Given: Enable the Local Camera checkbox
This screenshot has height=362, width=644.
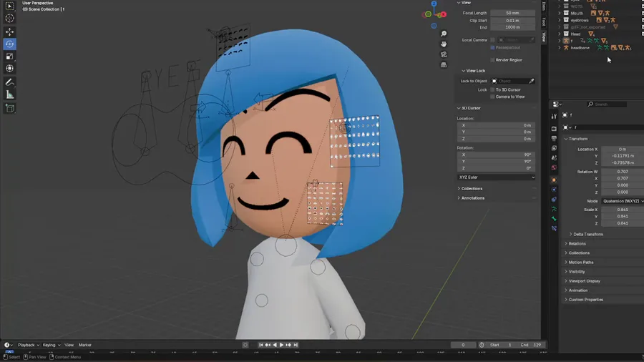Looking at the screenshot, I should tap(492, 40).
